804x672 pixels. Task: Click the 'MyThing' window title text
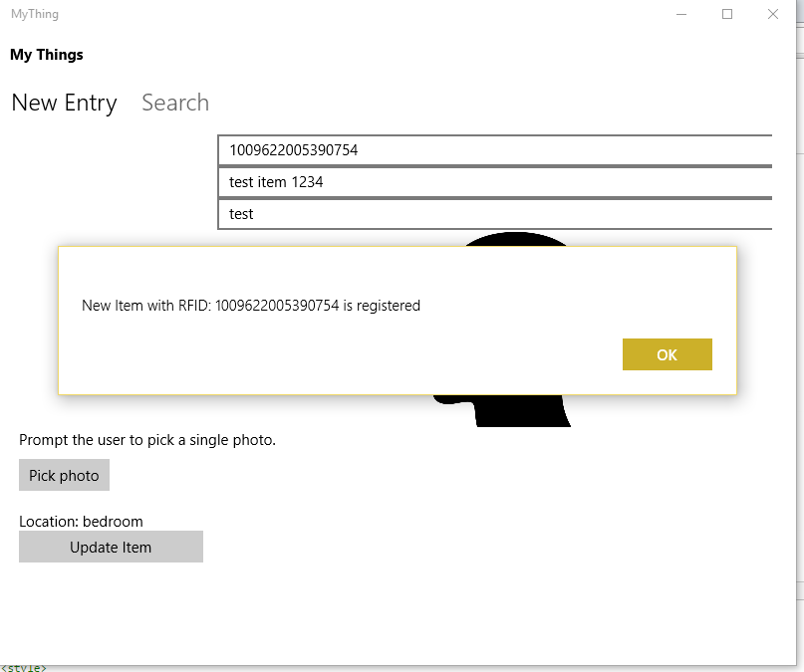[x=35, y=14]
